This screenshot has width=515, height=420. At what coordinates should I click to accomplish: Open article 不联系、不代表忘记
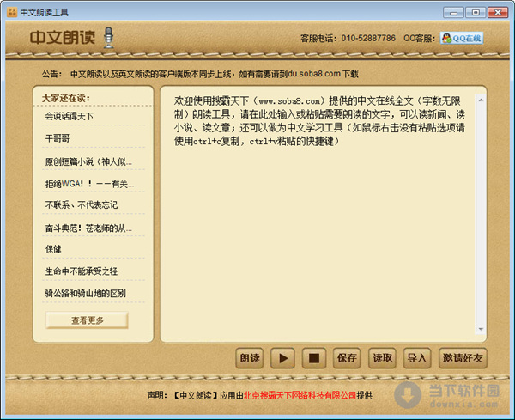click(82, 204)
